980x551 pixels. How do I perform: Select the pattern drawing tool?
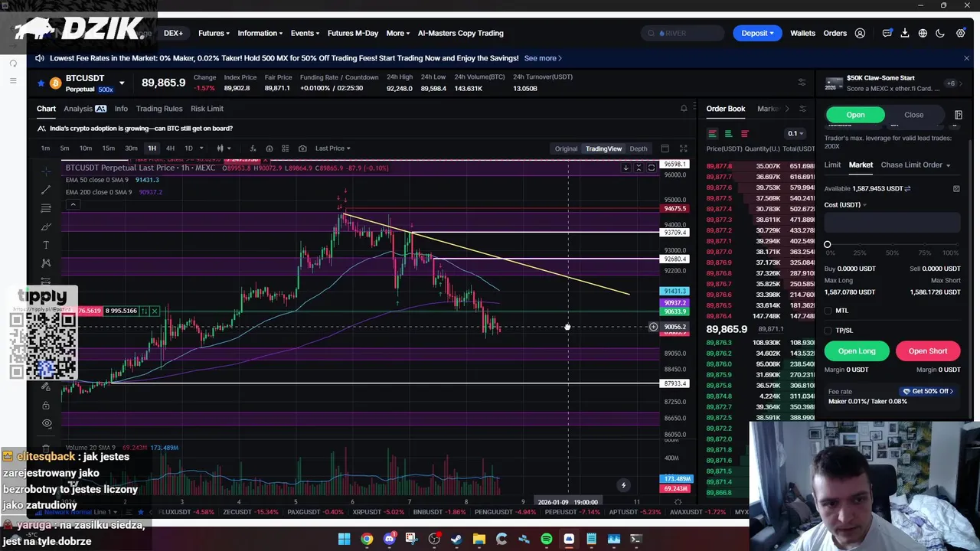pyautogui.click(x=46, y=263)
